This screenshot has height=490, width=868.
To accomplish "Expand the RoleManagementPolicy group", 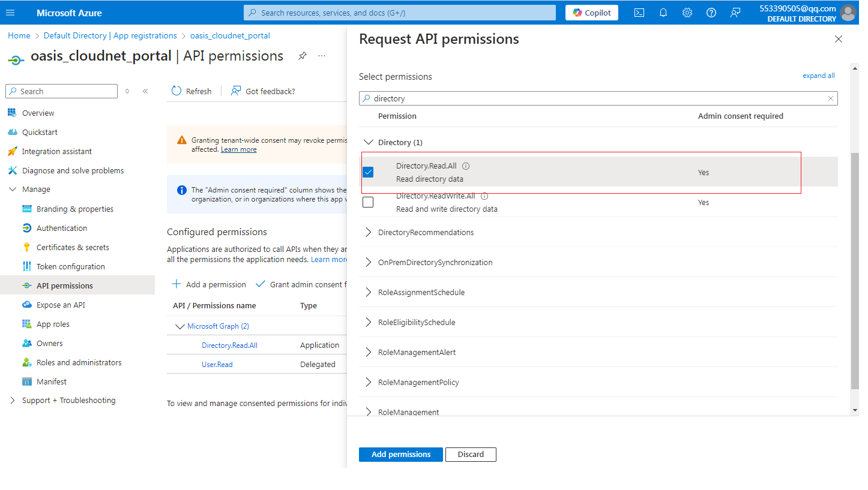I will 369,382.
